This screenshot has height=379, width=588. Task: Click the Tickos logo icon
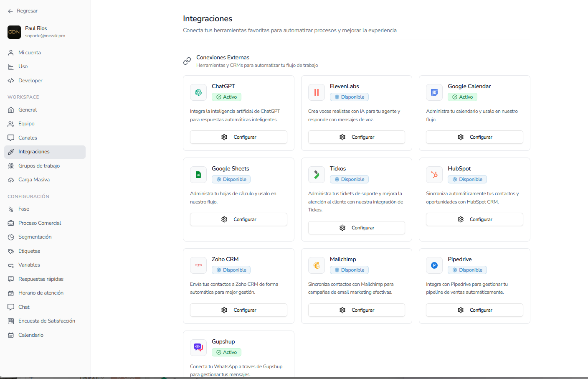(317, 175)
